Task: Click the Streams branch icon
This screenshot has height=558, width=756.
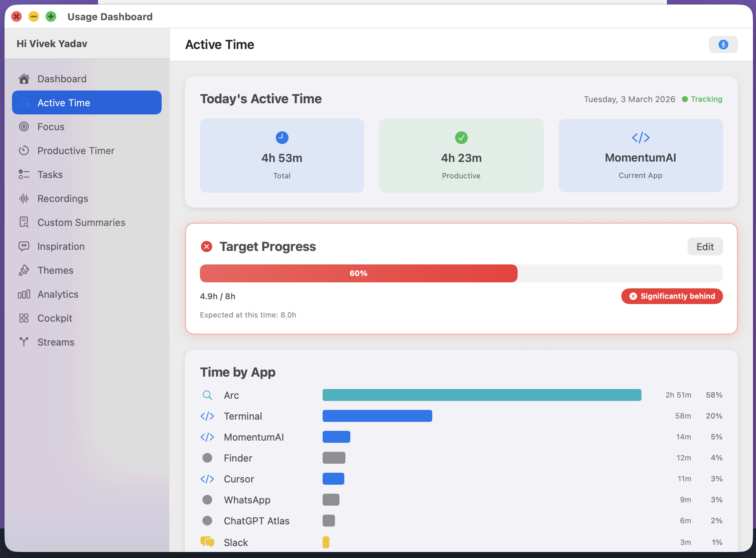Action: point(23,342)
